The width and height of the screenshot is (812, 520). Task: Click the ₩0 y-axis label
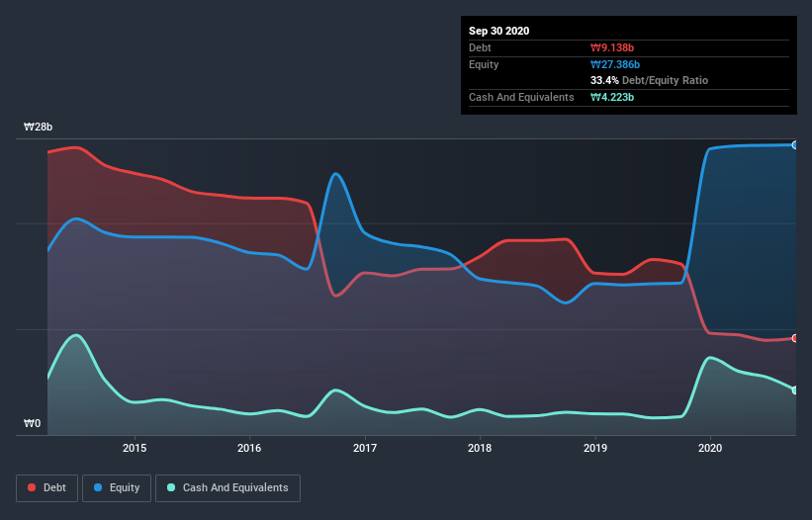[x=32, y=424]
